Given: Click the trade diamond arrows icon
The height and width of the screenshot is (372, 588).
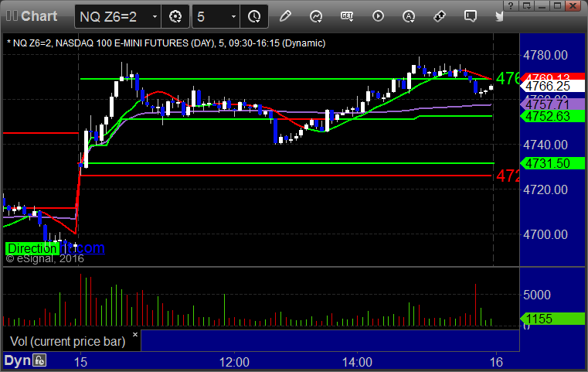Looking at the screenshot, I should pyautogui.click(x=440, y=16).
